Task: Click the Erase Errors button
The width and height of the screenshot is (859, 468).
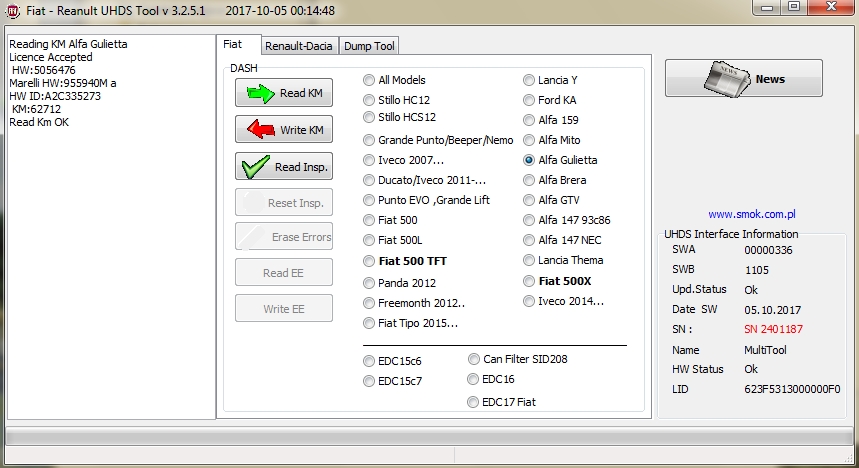Action: pyautogui.click(x=284, y=237)
